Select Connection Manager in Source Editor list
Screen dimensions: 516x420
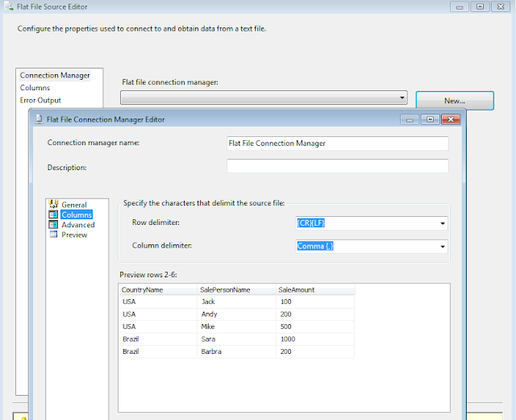pyautogui.click(x=55, y=76)
